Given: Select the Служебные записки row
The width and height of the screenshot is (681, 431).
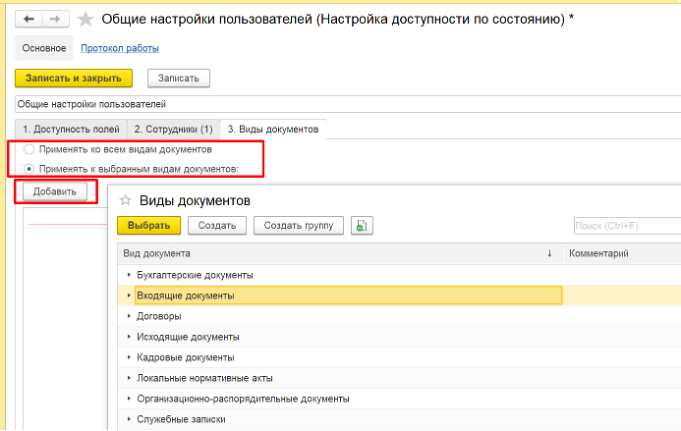Looking at the screenshot, I should (x=399, y=419).
